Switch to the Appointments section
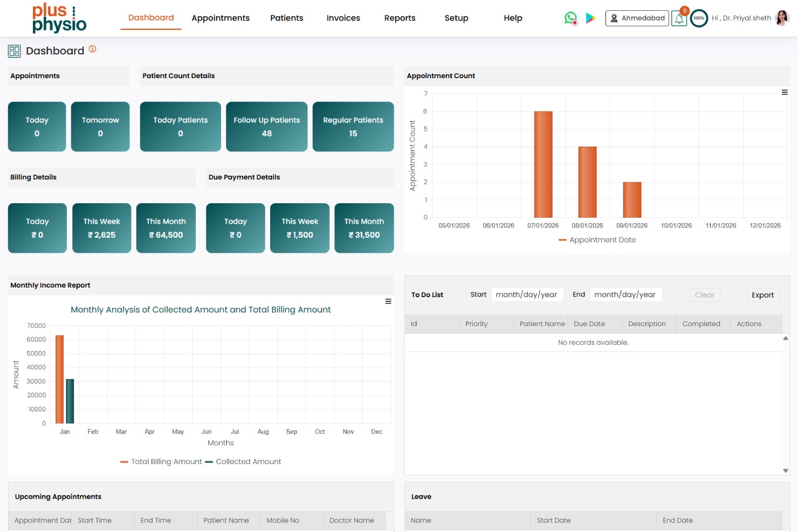The image size is (798, 532). 221,18
